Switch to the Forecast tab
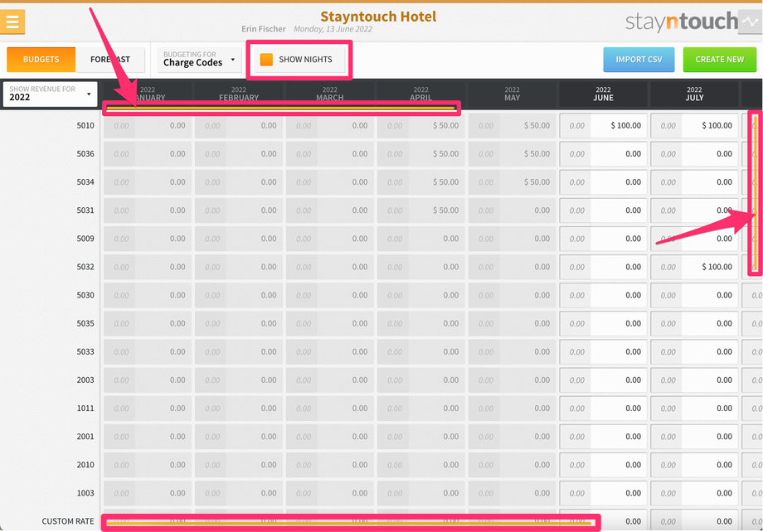Image resolution: width=763 pixels, height=532 pixels. [110, 60]
